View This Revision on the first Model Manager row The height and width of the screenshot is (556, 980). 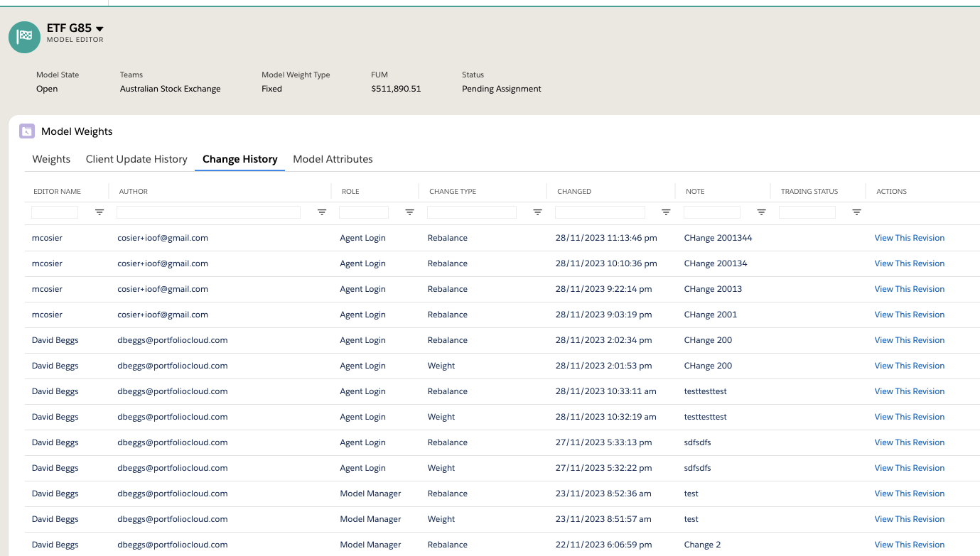909,493
